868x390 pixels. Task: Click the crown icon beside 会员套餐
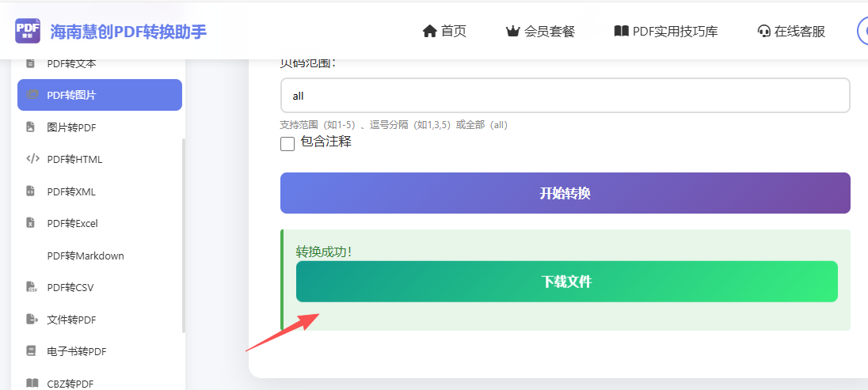[x=513, y=32]
